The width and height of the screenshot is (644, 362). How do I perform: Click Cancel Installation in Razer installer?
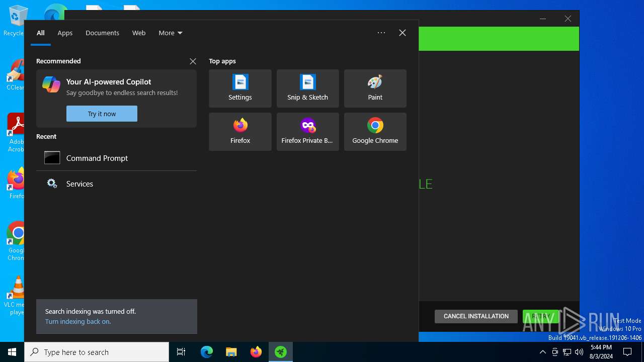pyautogui.click(x=476, y=316)
